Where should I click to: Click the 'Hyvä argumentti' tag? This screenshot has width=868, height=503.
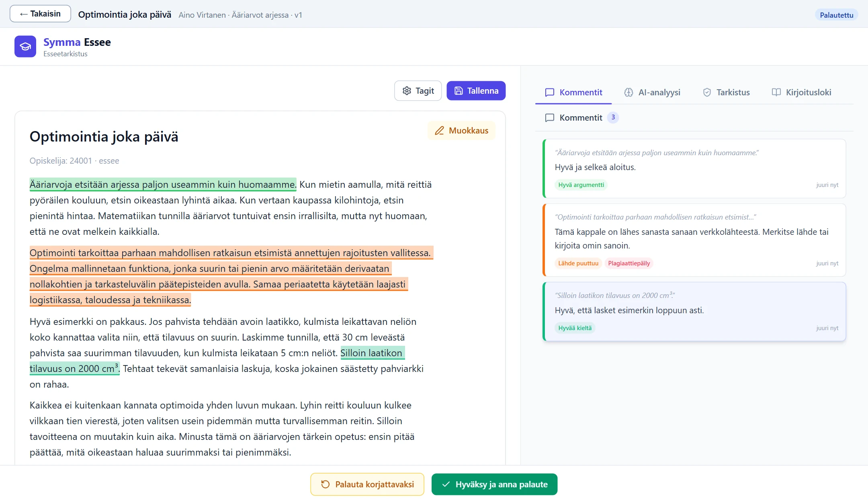[581, 185]
